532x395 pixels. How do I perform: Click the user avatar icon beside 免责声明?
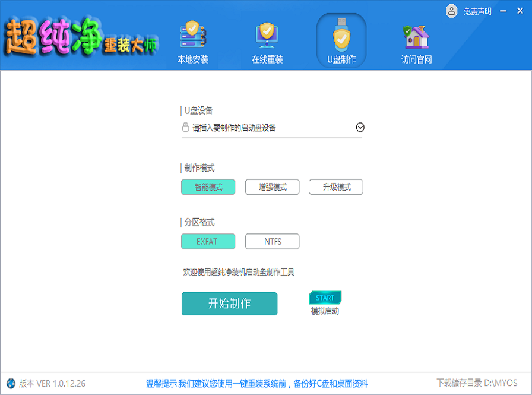452,11
